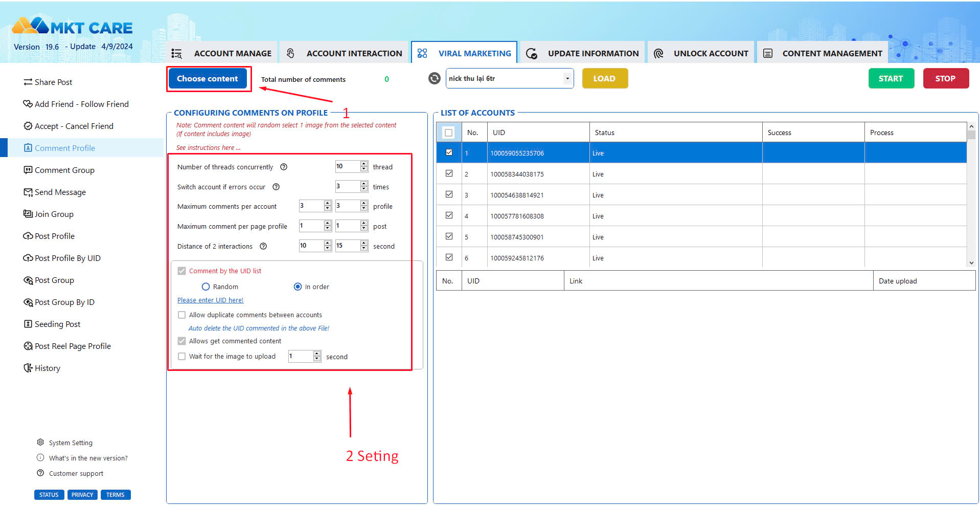The height and width of the screenshot is (506, 980).
Task: Click the new version info icon
Action: (40, 457)
